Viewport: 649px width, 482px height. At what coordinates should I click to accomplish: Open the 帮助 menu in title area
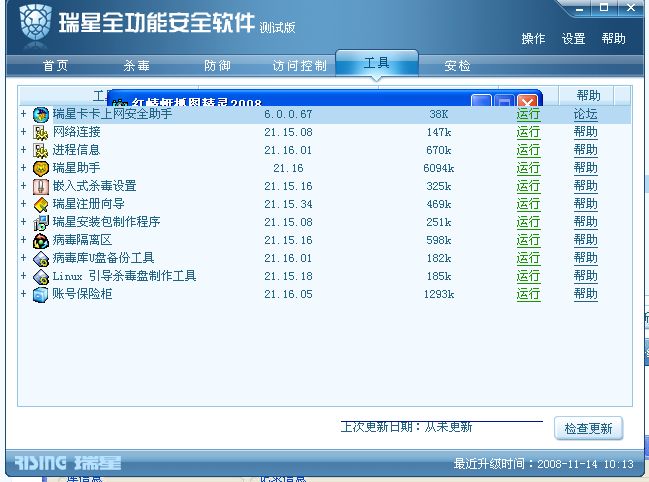click(613, 38)
